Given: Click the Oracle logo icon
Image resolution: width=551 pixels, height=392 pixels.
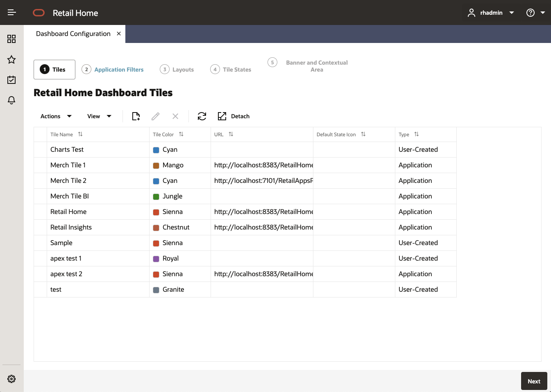Looking at the screenshot, I should pos(39,13).
